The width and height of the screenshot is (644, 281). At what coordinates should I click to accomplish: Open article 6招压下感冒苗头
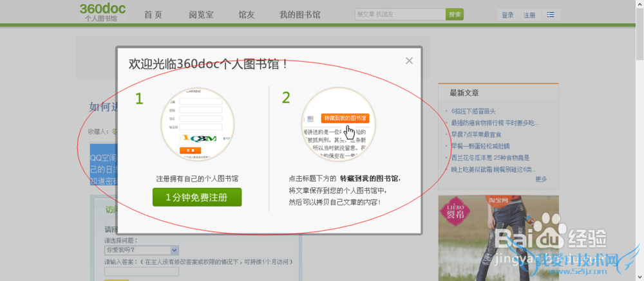[473, 111]
